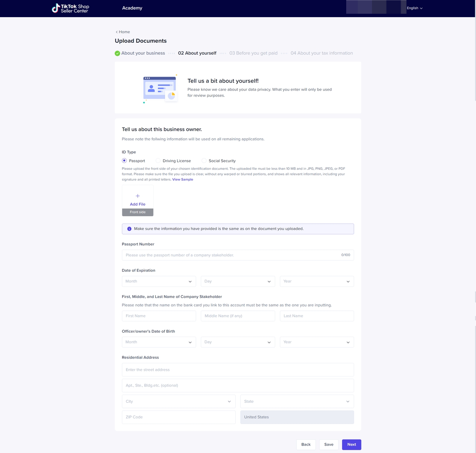Click the street address input field
The height and width of the screenshot is (453, 476).
pos(238,370)
